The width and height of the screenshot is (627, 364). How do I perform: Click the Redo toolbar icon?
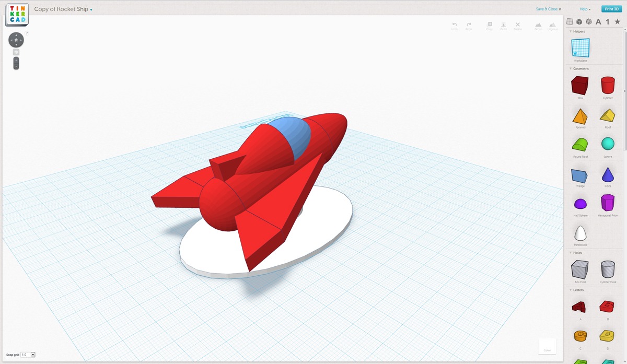[469, 26]
